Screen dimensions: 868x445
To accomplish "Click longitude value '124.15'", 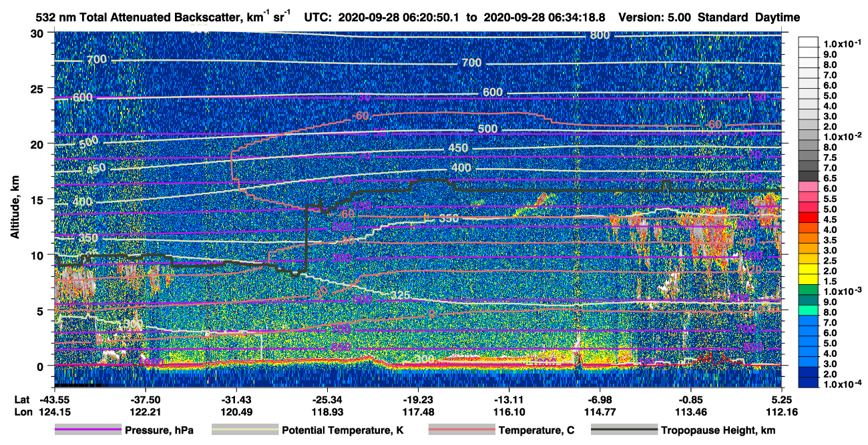I will click(x=53, y=412).
